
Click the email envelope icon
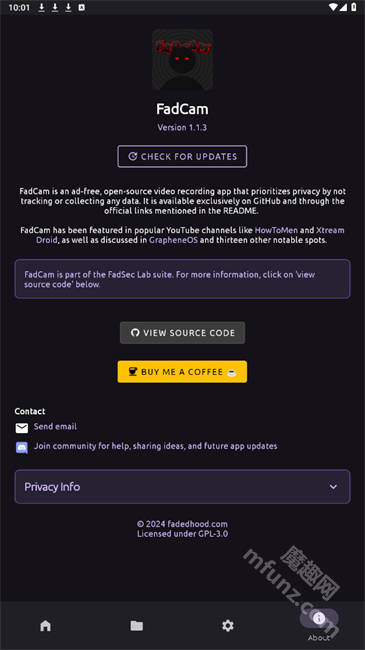tap(22, 428)
